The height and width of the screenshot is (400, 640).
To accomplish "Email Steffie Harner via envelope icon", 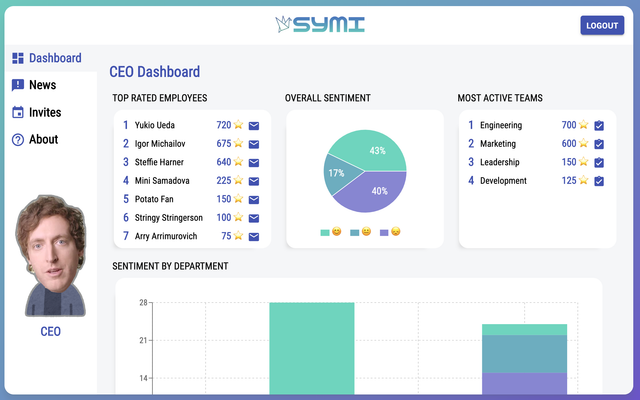I will (254, 163).
